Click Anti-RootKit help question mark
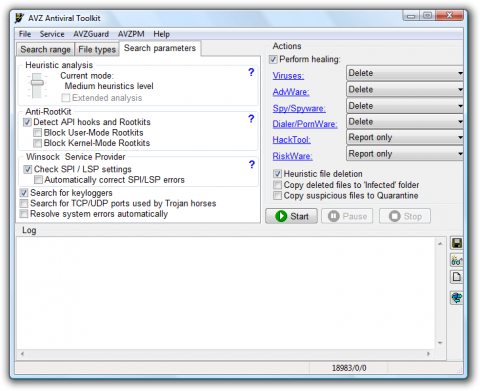This screenshot has height=391, width=480. [x=251, y=119]
